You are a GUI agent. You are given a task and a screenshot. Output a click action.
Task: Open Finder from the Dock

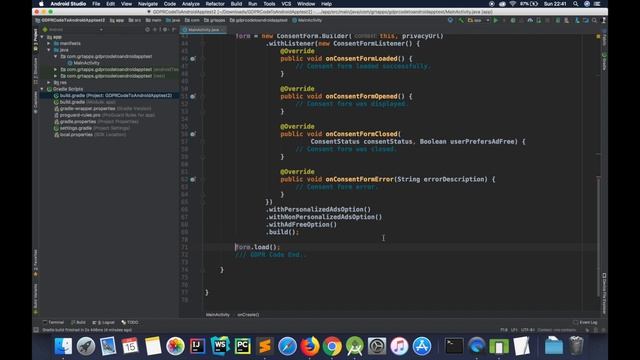click(63, 346)
